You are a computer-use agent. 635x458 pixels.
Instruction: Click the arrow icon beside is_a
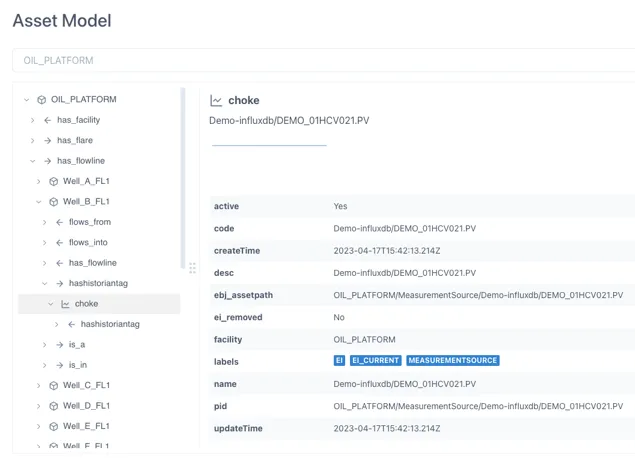60,345
